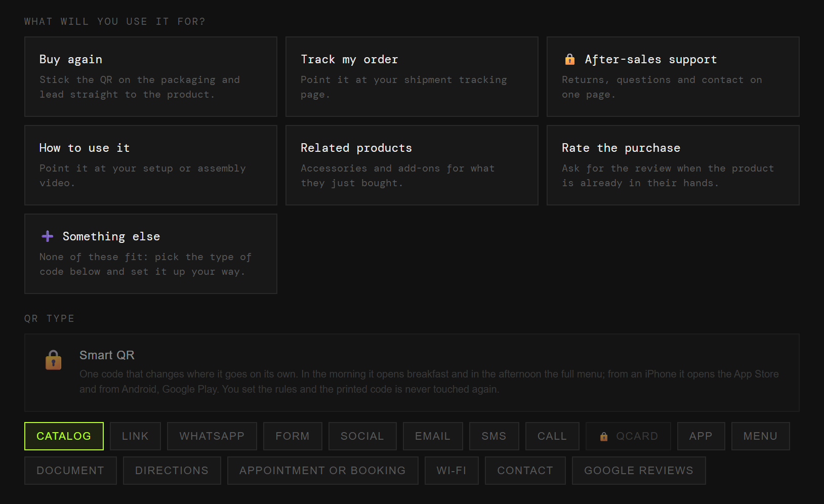
Task: Choose the CALL QR type
Action: tap(552, 436)
